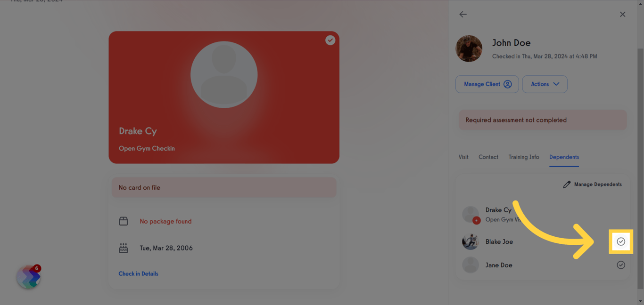Open the Check in Details link
Image resolution: width=644 pixels, height=305 pixels.
pyautogui.click(x=138, y=273)
